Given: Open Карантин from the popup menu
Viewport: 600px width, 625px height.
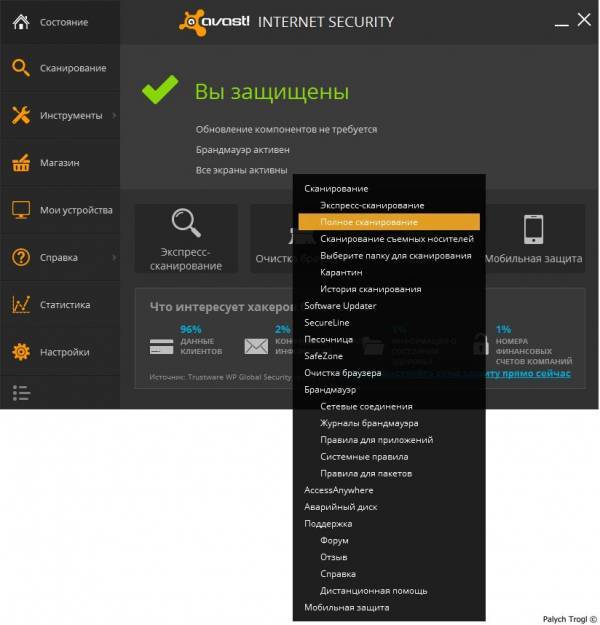Looking at the screenshot, I should [341, 272].
